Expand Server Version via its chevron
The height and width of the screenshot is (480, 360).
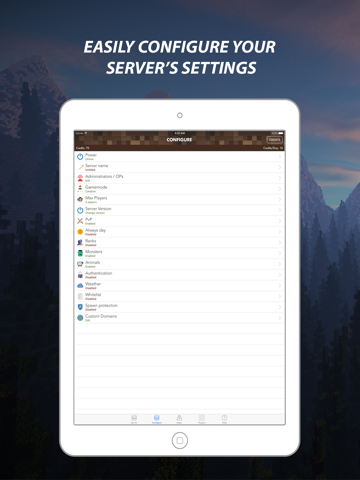point(280,210)
